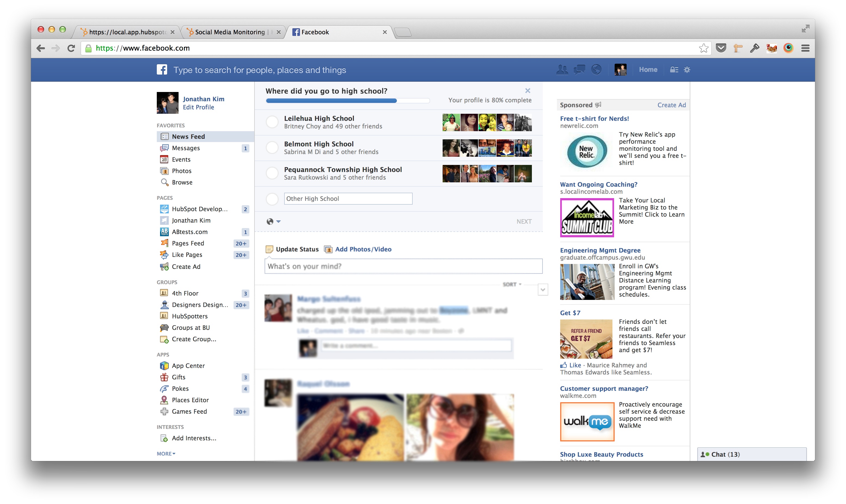Image resolution: width=846 pixels, height=504 pixels.
Task: Click the Other High School text field
Action: (348, 199)
